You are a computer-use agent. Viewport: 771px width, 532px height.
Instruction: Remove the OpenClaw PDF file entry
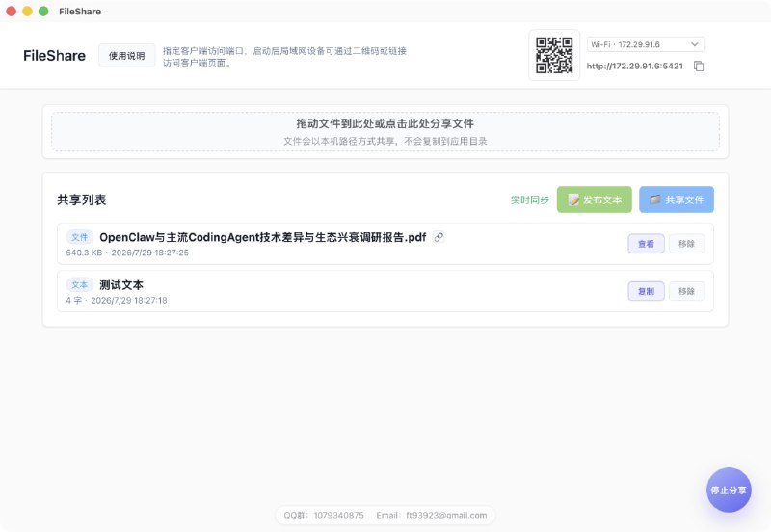click(x=686, y=244)
